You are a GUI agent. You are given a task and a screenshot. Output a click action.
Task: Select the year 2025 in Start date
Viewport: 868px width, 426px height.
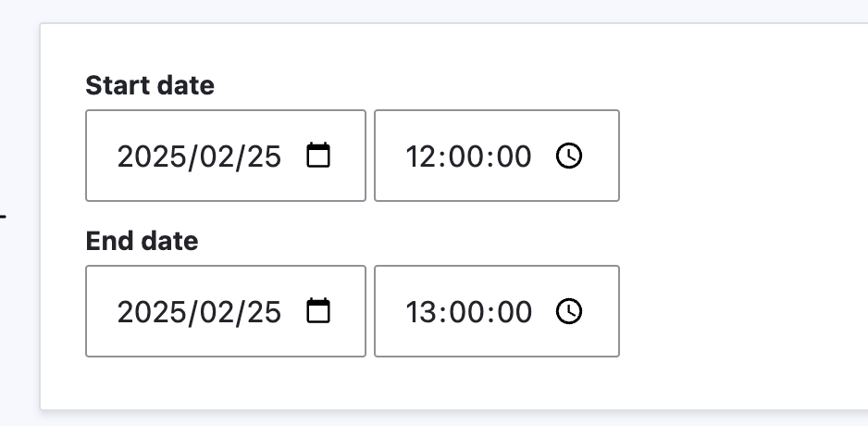pos(152,157)
